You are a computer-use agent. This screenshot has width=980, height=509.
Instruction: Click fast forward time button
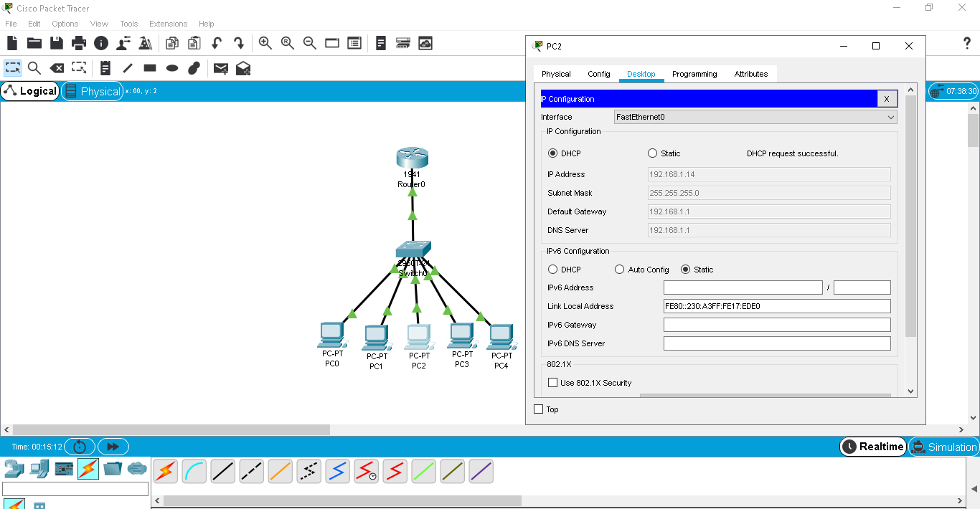click(x=113, y=447)
